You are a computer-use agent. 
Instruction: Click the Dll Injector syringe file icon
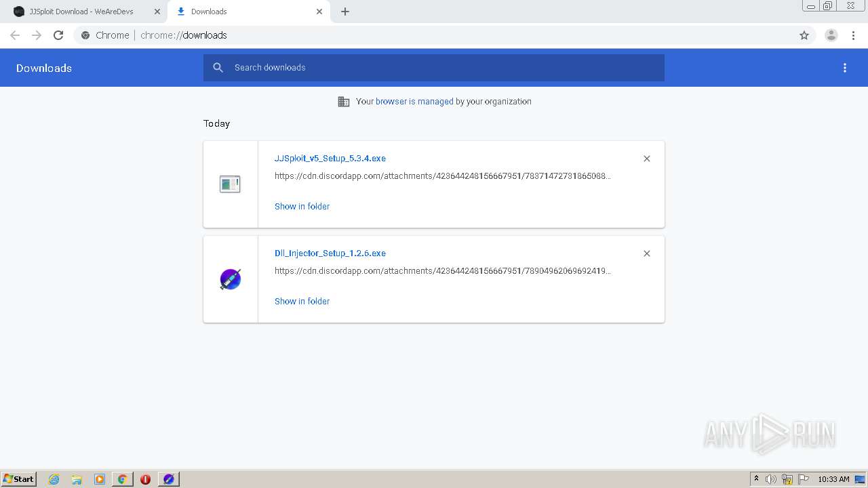click(231, 279)
